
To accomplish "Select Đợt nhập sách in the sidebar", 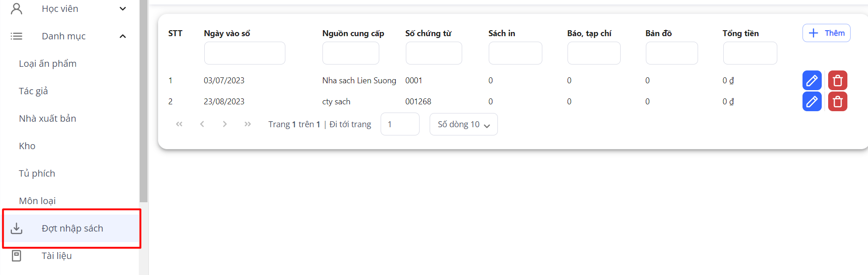I will pos(72,228).
